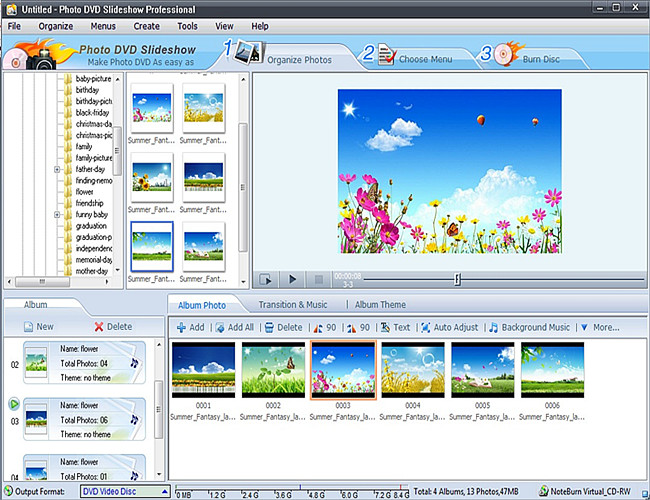Switch to the Album Photo tab
Image resolution: width=650 pixels, height=500 pixels.
coord(202,305)
